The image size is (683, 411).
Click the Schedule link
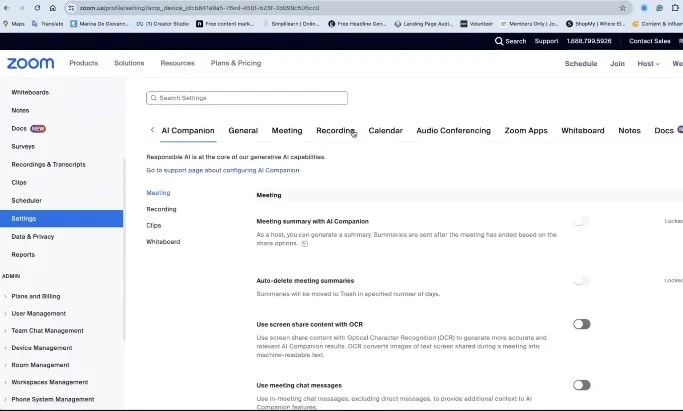pos(581,64)
